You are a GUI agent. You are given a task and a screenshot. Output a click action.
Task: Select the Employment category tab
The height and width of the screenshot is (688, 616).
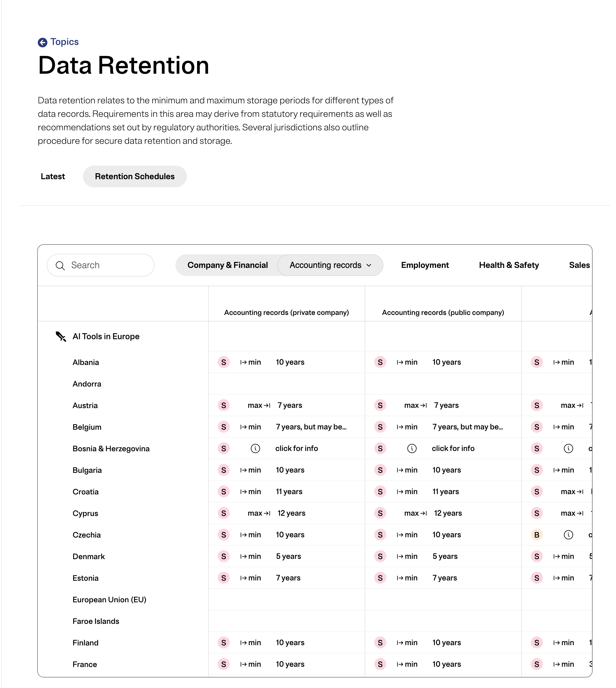[425, 265]
